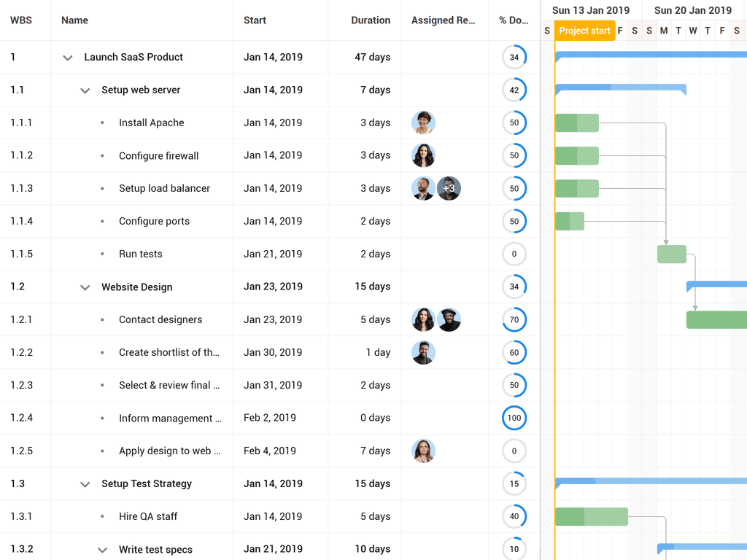This screenshot has width=747, height=560.
Task: Collapse the Launch SaaS Product group
Action: click(68, 58)
